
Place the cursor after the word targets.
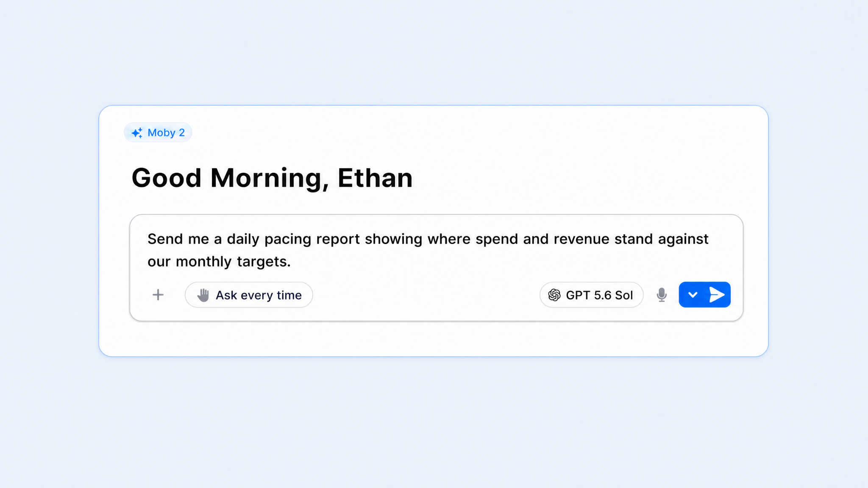292,262
